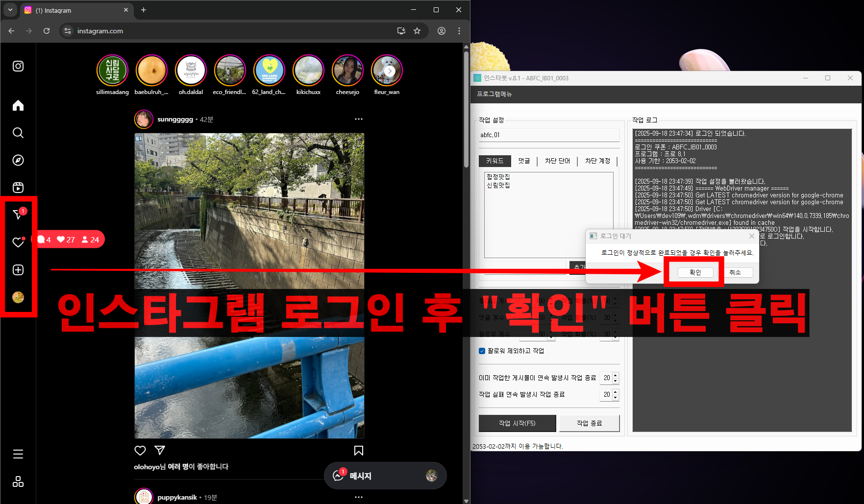Open Instagram search
Screen dimensions: 864x504
18,133
